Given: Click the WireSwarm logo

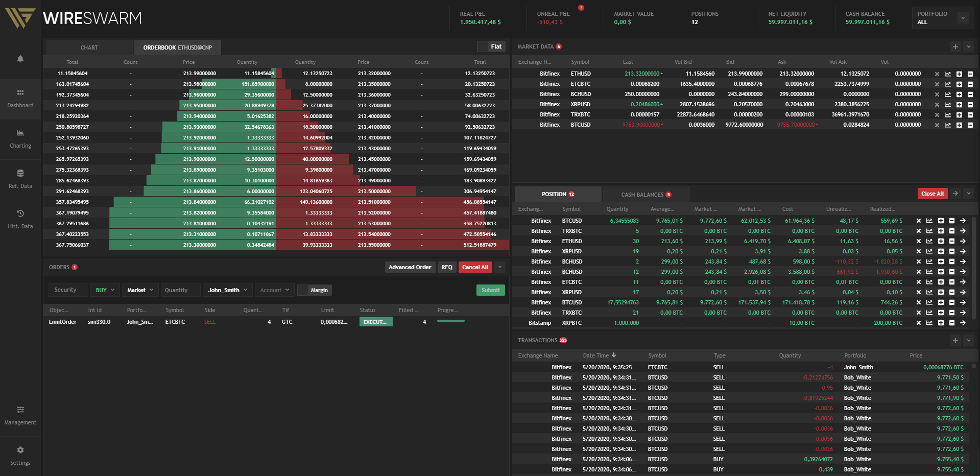Looking at the screenshot, I should (x=74, y=18).
